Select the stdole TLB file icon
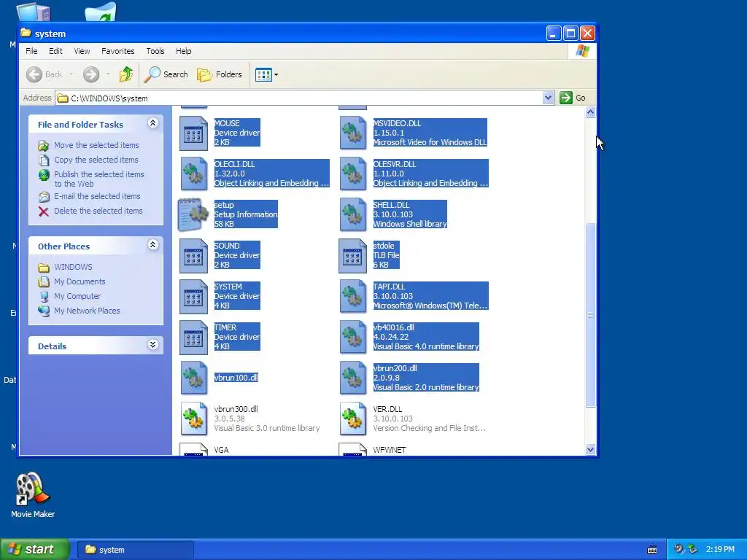 pyautogui.click(x=353, y=256)
